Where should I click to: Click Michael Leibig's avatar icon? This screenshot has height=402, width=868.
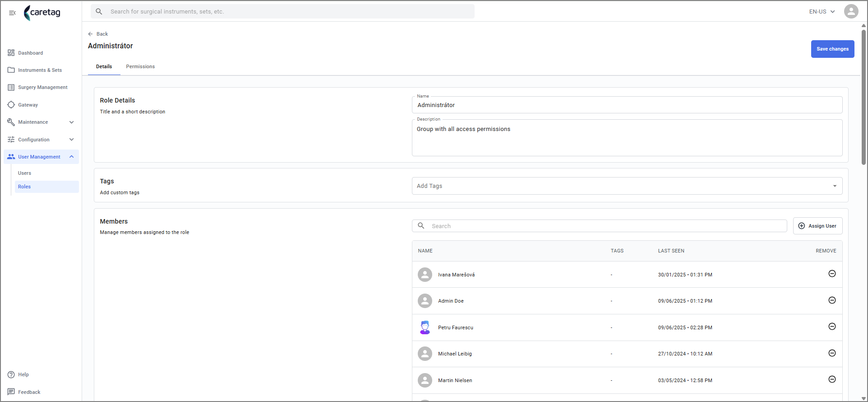(425, 354)
